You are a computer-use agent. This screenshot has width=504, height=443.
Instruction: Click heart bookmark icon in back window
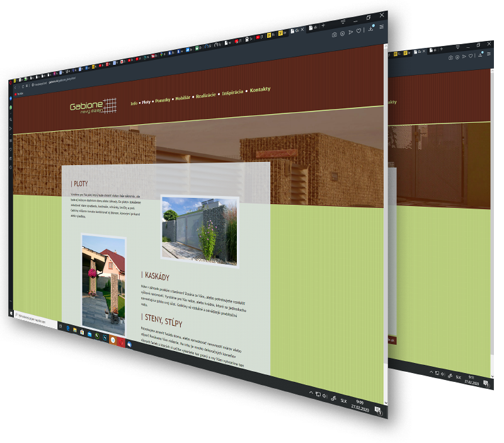click(x=471, y=56)
